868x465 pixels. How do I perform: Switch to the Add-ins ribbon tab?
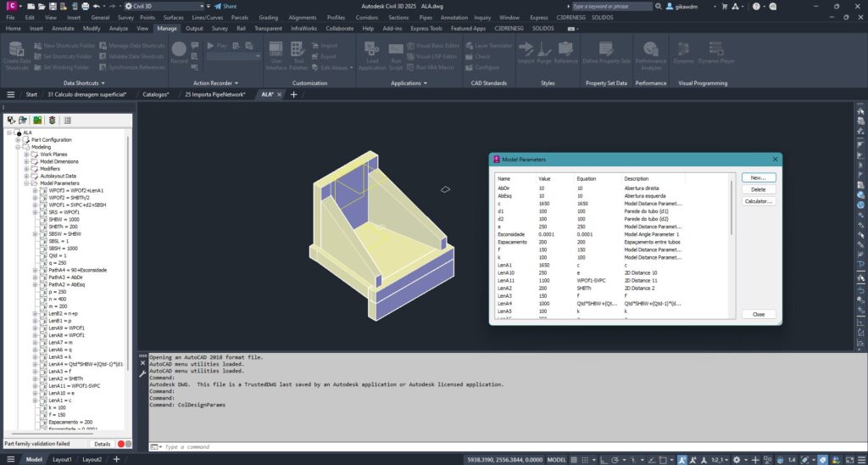tap(392, 28)
